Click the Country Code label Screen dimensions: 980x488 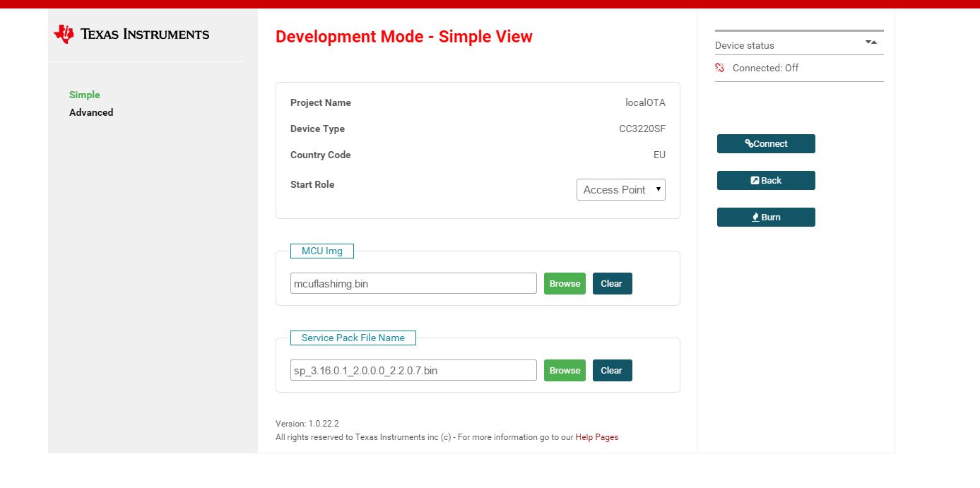click(321, 155)
